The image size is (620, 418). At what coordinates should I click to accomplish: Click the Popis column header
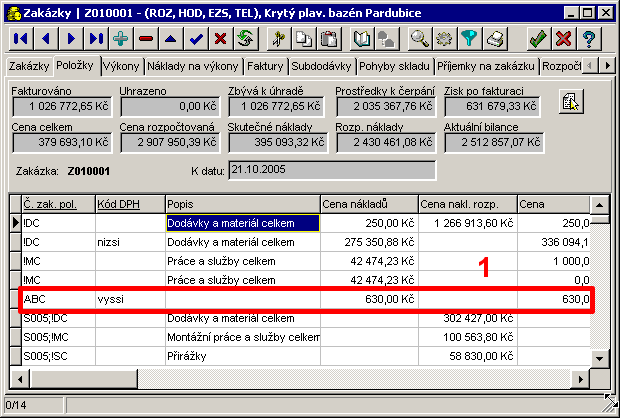click(x=242, y=204)
